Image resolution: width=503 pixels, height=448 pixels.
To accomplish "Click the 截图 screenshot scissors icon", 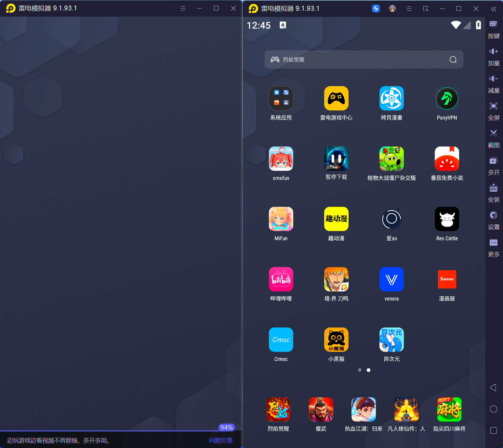I will pos(494,133).
